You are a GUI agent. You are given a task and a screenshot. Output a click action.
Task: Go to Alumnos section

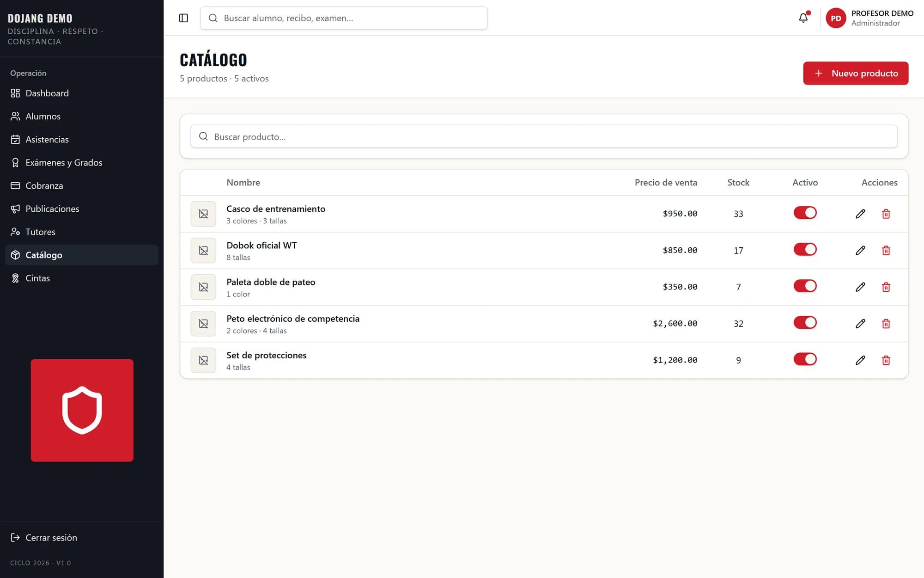(x=82, y=116)
